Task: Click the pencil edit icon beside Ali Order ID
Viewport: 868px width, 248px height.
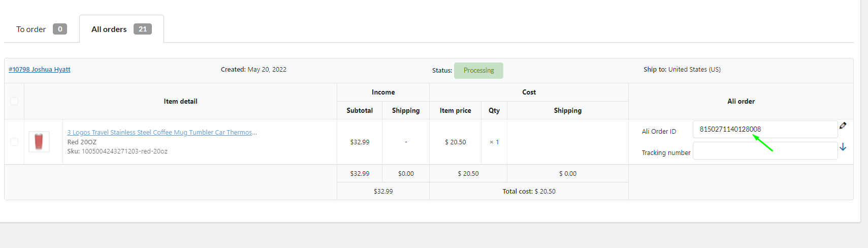Action: [843, 126]
